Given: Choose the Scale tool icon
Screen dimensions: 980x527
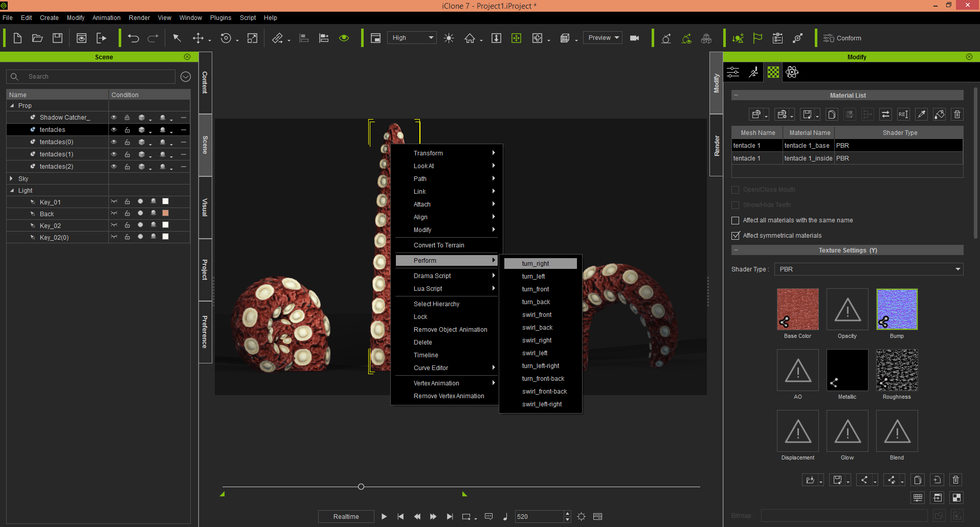Looking at the screenshot, I should [x=252, y=38].
